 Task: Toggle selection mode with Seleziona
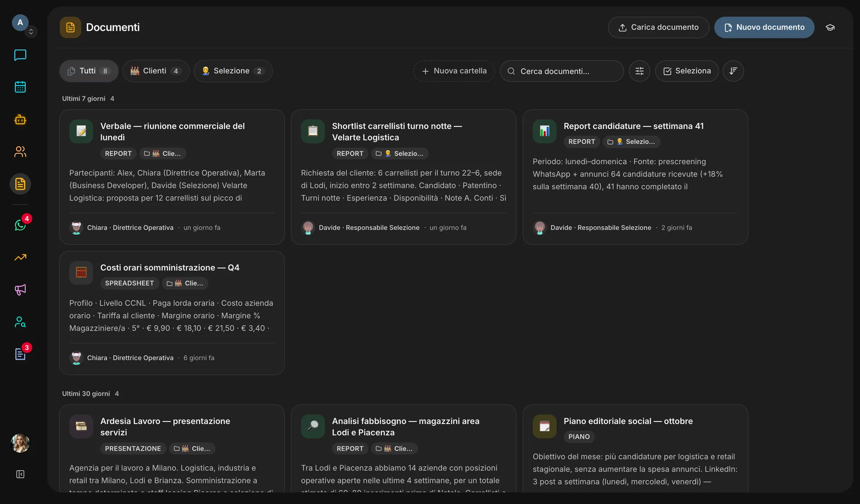click(687, 71)
